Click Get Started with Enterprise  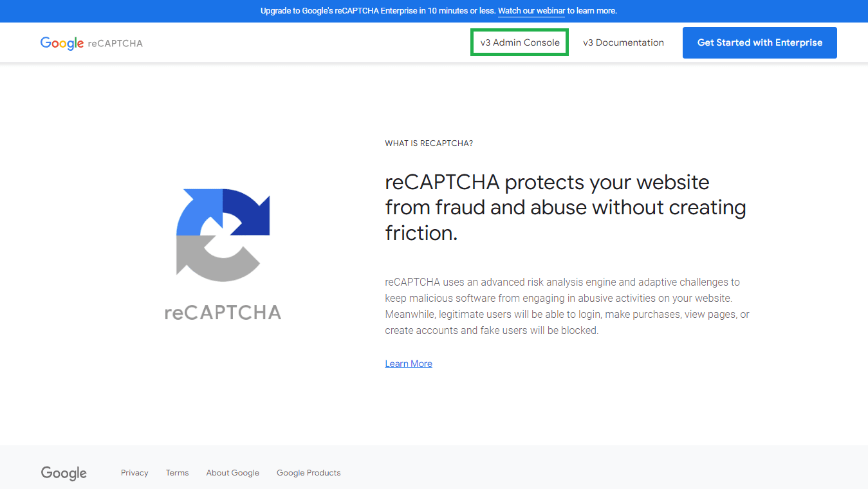tap(759, 42)
